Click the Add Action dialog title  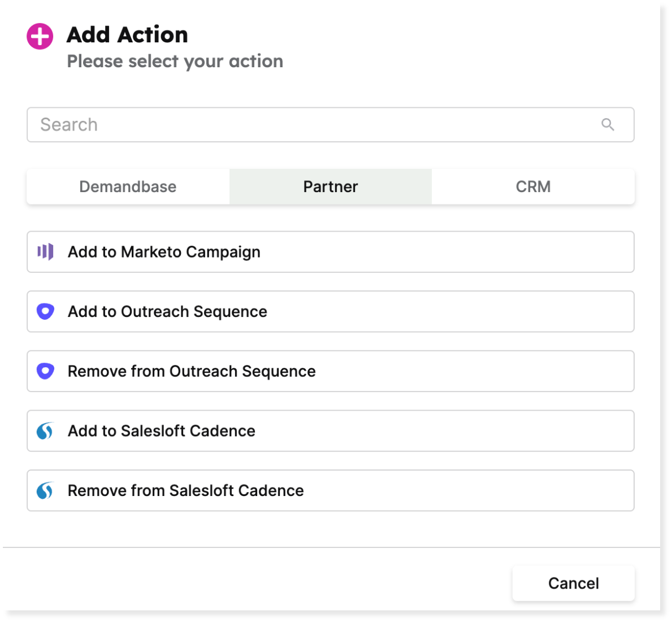click(x=127, y=35)
